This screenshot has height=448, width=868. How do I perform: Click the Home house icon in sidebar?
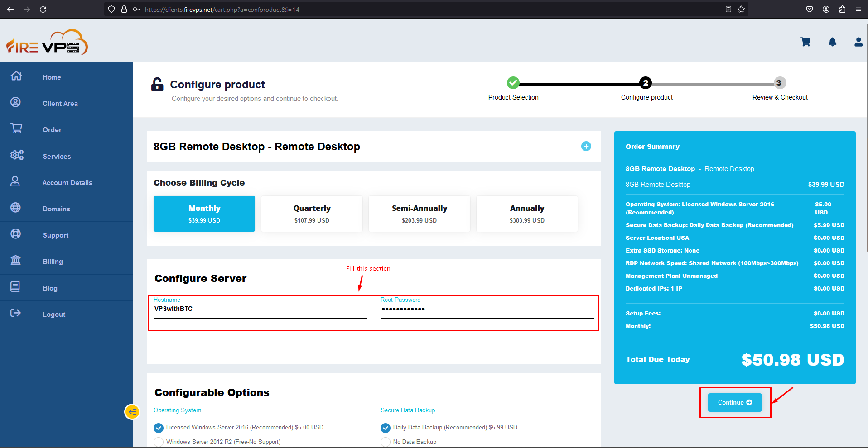click(x=16, y=76)
